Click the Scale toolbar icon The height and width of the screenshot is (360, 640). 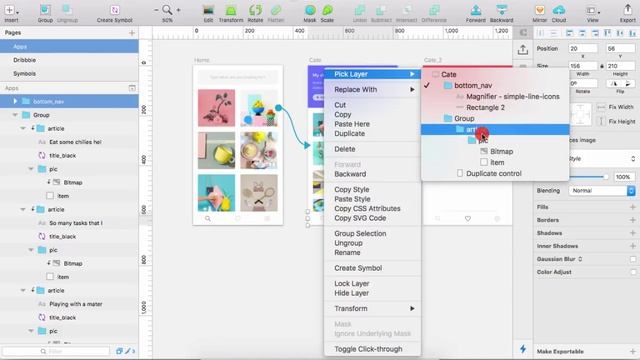[x=327, y=13]
